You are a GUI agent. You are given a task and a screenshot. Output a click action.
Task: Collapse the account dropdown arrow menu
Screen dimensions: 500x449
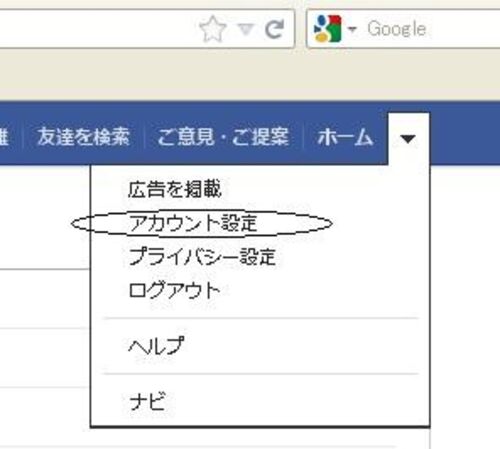[408, 138]
